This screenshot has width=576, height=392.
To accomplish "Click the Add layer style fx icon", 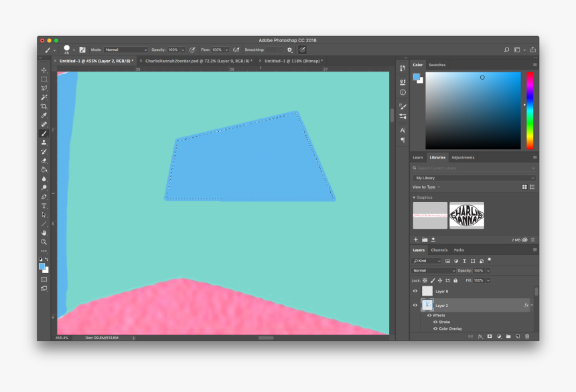I will [481, 336].
